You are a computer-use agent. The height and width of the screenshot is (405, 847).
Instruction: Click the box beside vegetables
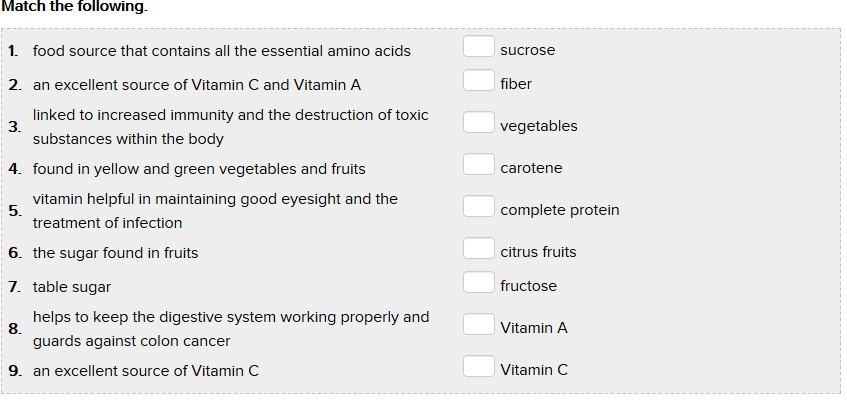(x=478, y=124)
